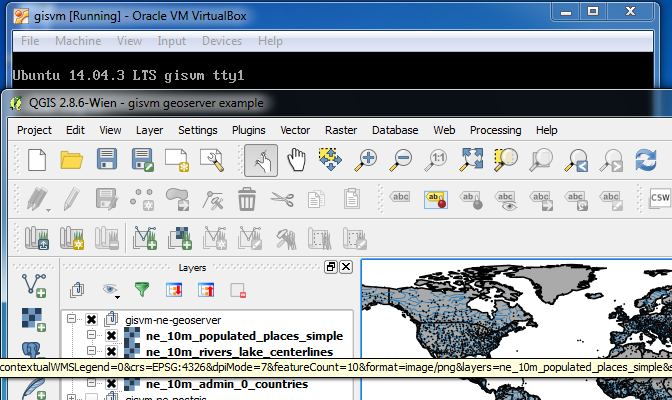
Task: Open Composer Manager wrench icon
Action: click(212, 160)
